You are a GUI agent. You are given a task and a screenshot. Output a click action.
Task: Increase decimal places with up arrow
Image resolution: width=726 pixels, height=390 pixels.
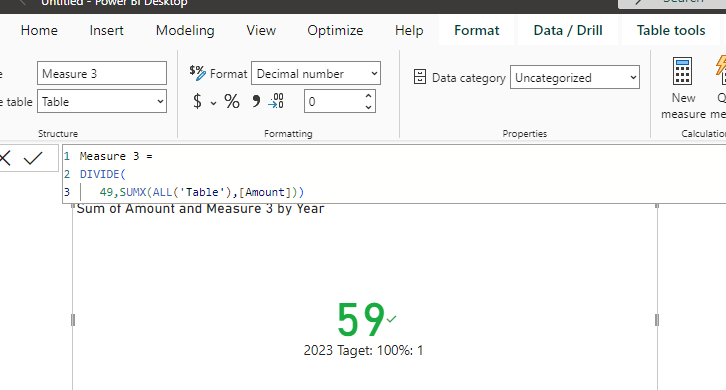click(369, 96)
